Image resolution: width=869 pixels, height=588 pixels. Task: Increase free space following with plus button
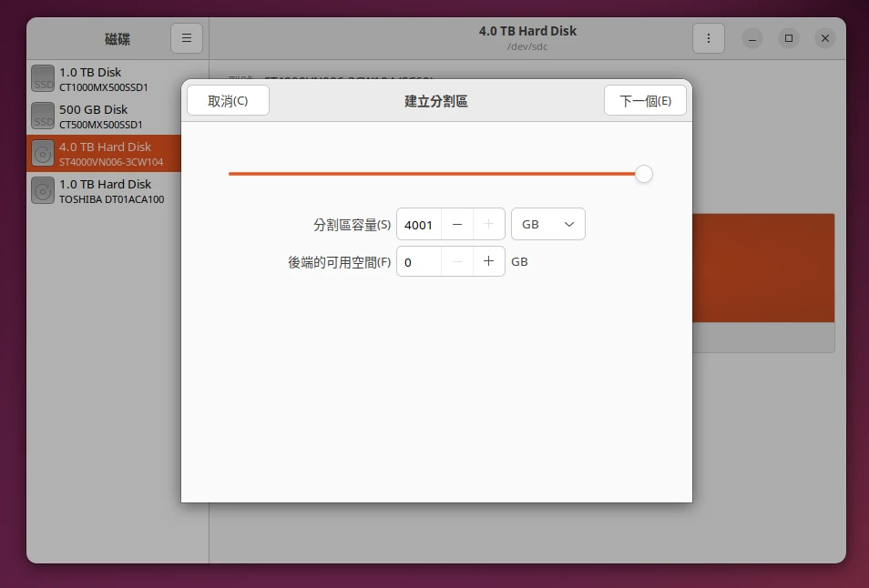(489, 261)
